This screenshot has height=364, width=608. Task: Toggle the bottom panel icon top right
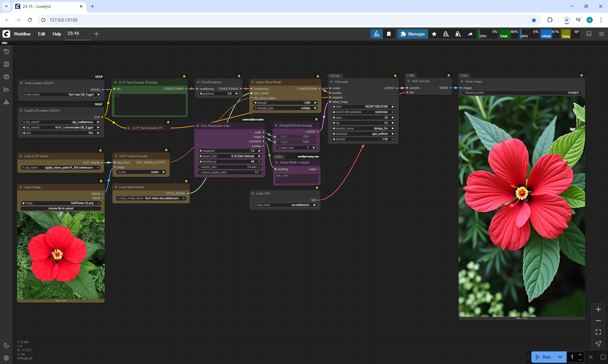pyautogui.click(x=589, y=34)
